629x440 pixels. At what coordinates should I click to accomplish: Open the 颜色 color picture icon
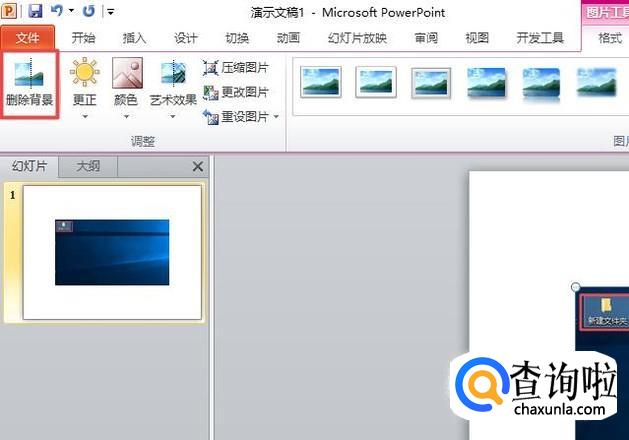(x=127, y=73)
